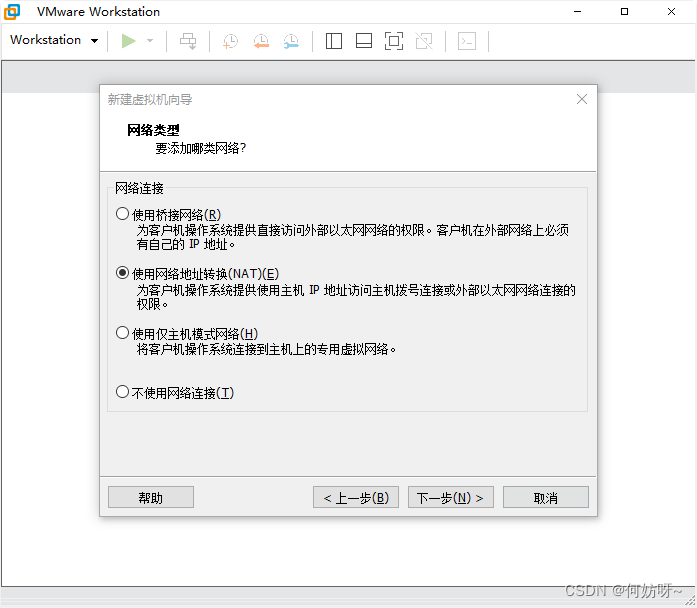Open the Workstation dropdown menu
The width and height of the screenshot is (697, 608).
pyautogui.click(x=54, y=40)
